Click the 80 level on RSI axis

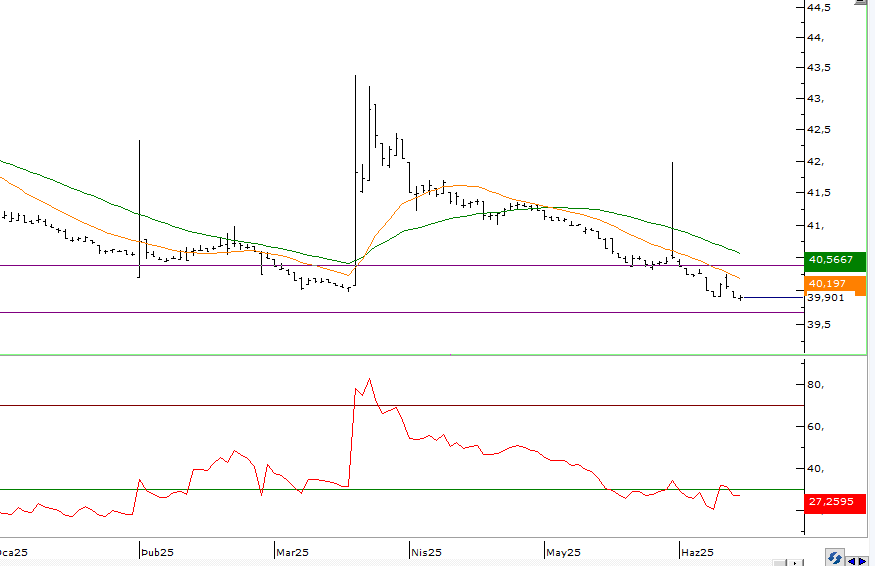[816, 385]
